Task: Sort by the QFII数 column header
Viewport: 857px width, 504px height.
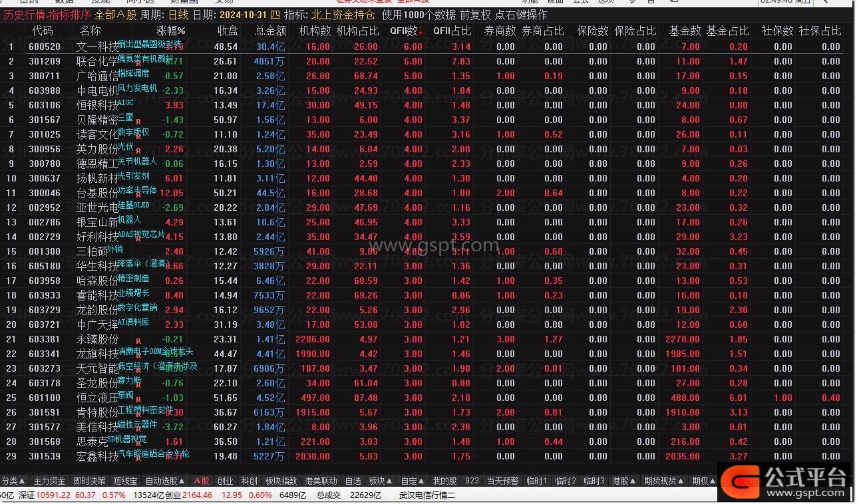Action: click(406, 31)
